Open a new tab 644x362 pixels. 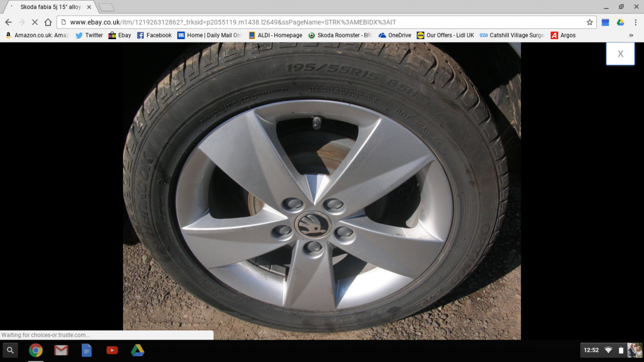(x=106, y=7)
